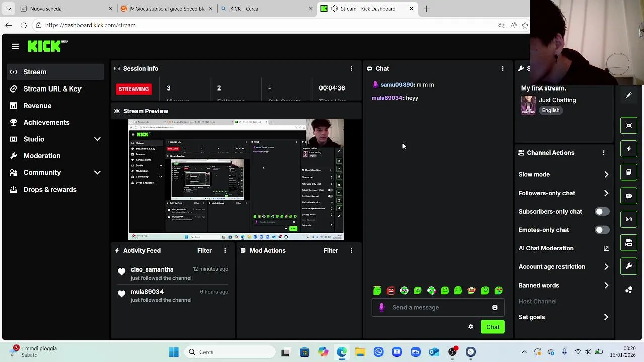The width and height of the screenshot is (644, 362).
Task: Click the English language tag
Action: tap(550, 110)
